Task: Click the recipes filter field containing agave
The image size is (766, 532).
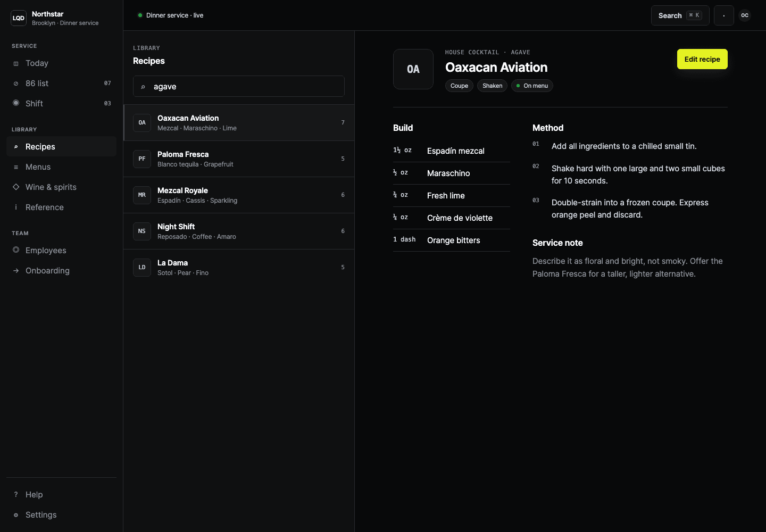Action: coord(239,86)
